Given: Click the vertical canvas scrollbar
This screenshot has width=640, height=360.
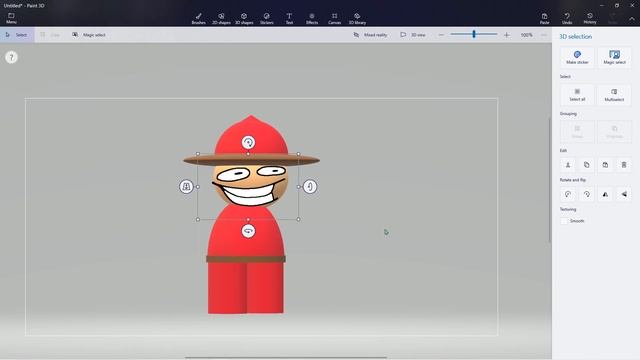Looking at the screenshot, I should (550, 180).
